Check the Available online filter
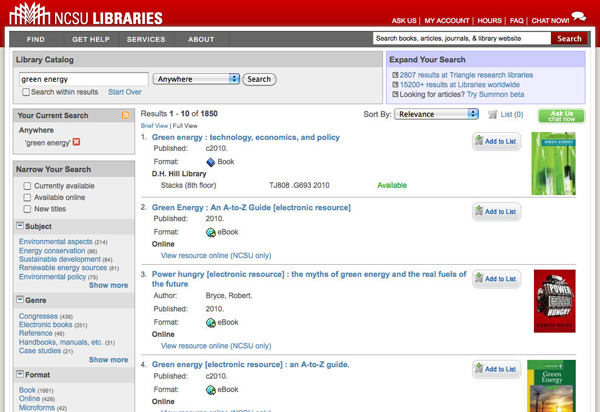This screenshot has height=412, width=600. pyautogui.click(x=26, y=197)
